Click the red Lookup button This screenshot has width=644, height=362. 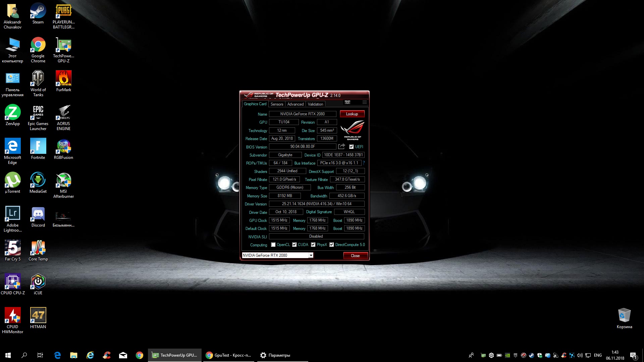point(352,114)
